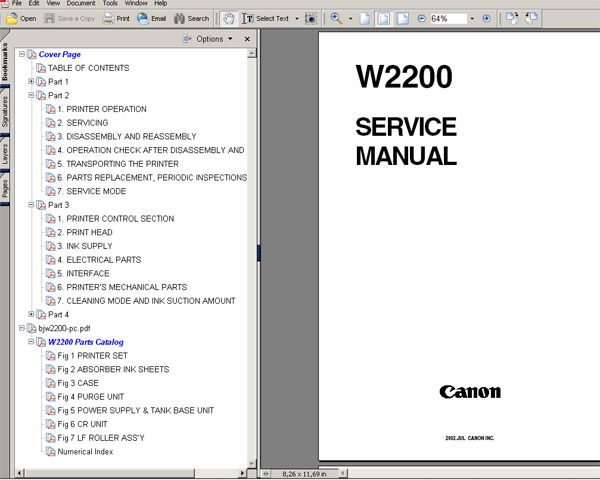
Task: Set Fit Width view
Action: pos(403,18)
